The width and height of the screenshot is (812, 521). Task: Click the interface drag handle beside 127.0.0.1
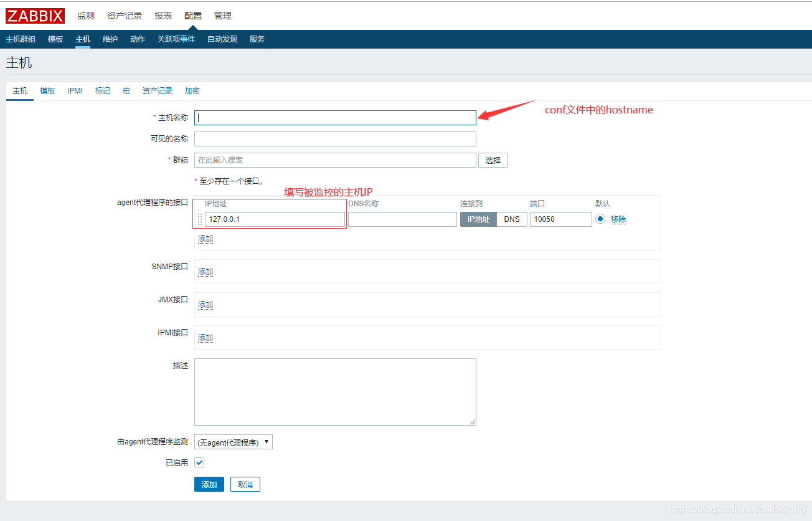[200, 219]
